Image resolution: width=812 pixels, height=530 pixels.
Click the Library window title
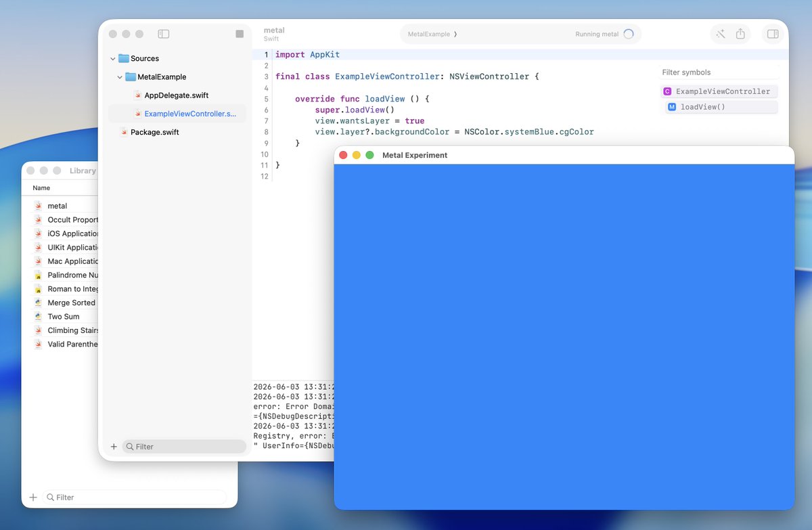(x=83, y=171)
